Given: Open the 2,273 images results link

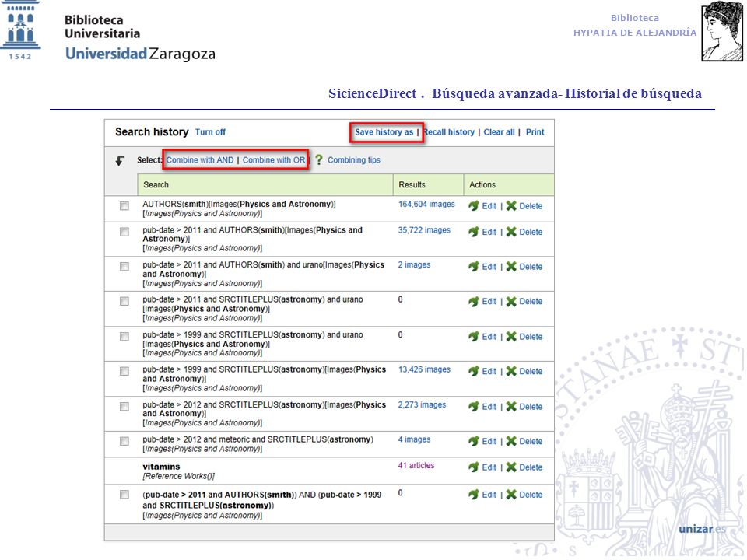Looking at the screenshot, I should (x=422, y=404).
